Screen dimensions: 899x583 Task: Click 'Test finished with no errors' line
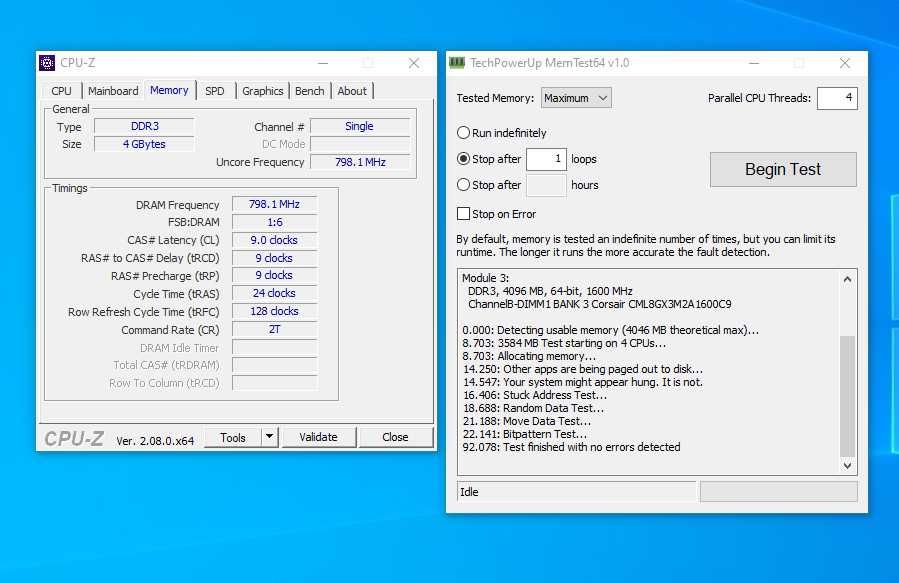[571, 447]
